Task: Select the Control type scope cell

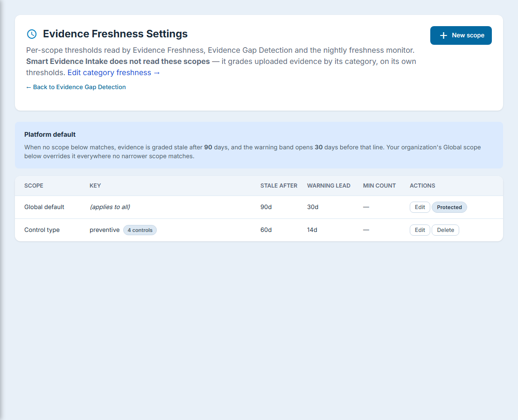Action: coord(42,230)
